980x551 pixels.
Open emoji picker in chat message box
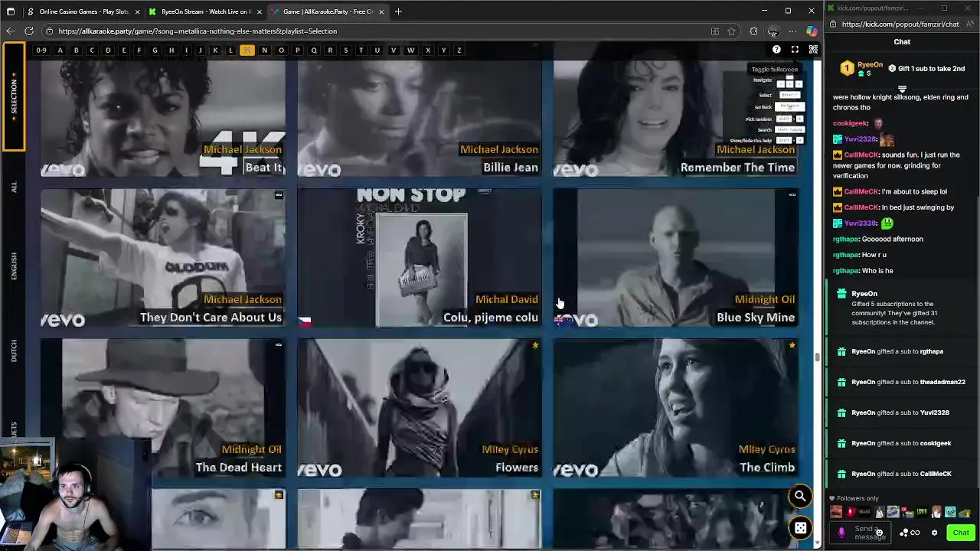(879, 533)
